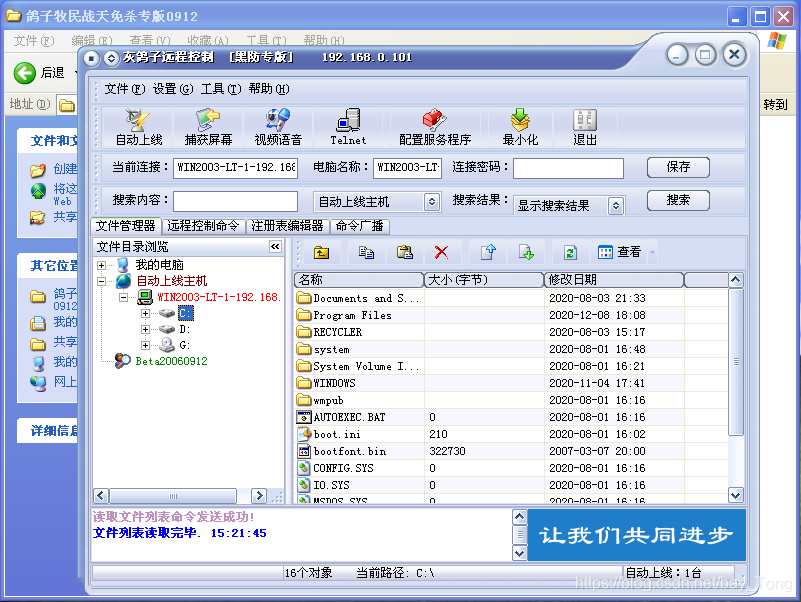Click 转到 in Explorer address bar

click(x=775, y=105)
